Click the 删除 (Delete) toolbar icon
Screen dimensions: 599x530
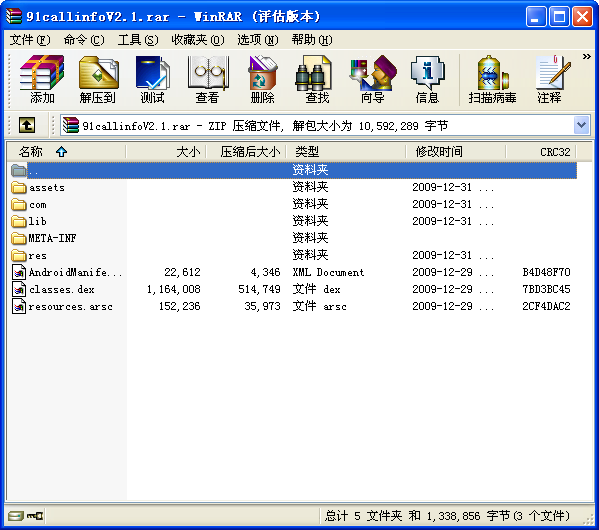262,79
